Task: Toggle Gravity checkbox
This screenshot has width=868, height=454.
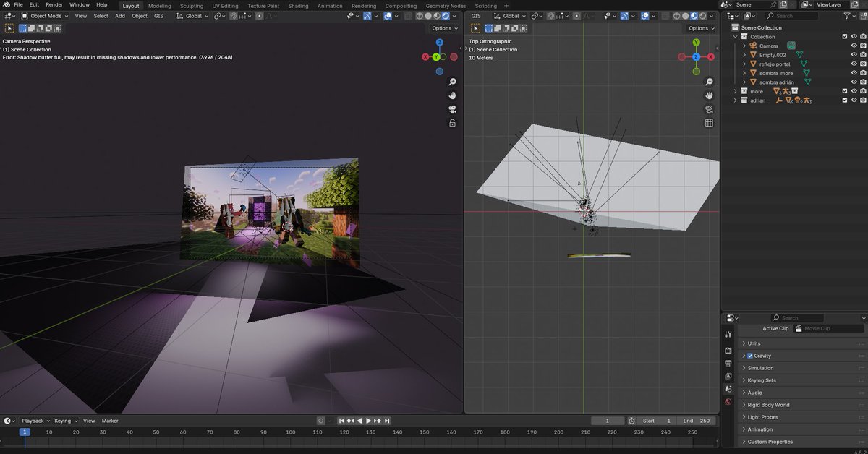Action: pyautogui.click(x=750, y=356)
